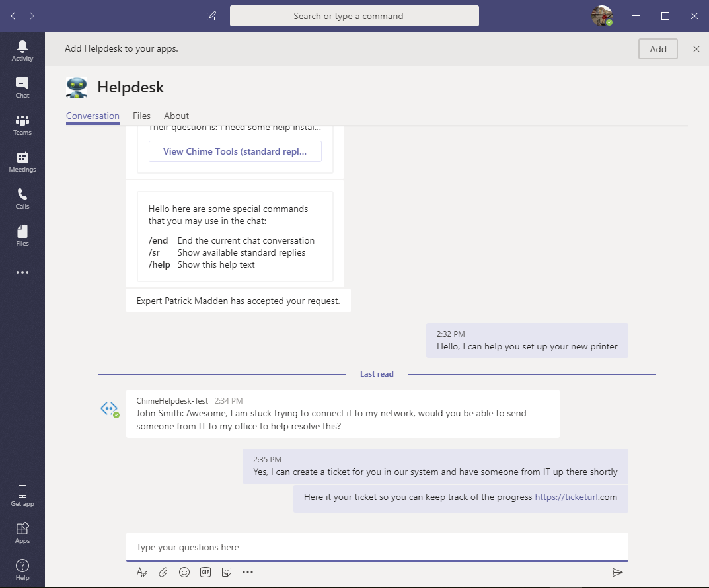This screenshot has width=709, height=588.
Task: Click the 'Hello, I can help you' message
Action: click(527, 341)
